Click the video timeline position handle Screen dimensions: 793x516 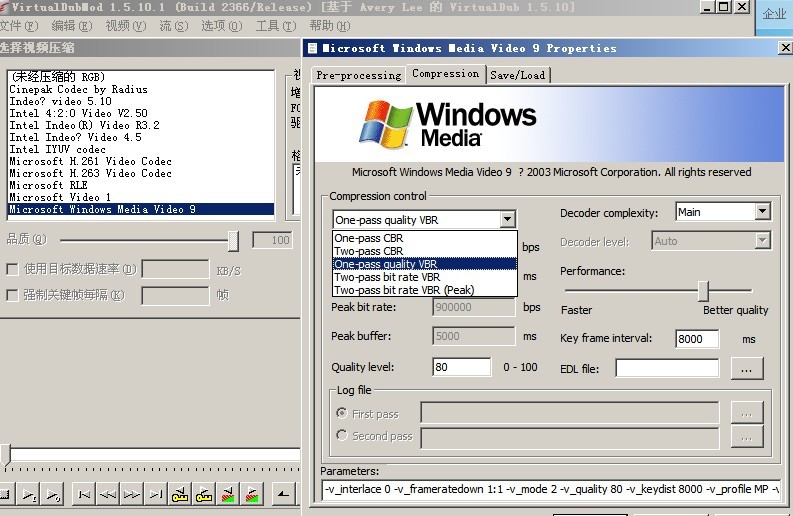tap(5, 454)
